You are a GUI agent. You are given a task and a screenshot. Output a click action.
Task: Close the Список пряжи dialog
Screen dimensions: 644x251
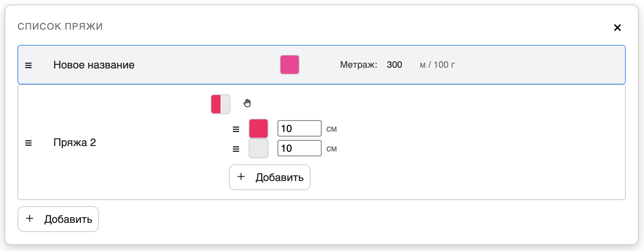click(x=617, y=27)
